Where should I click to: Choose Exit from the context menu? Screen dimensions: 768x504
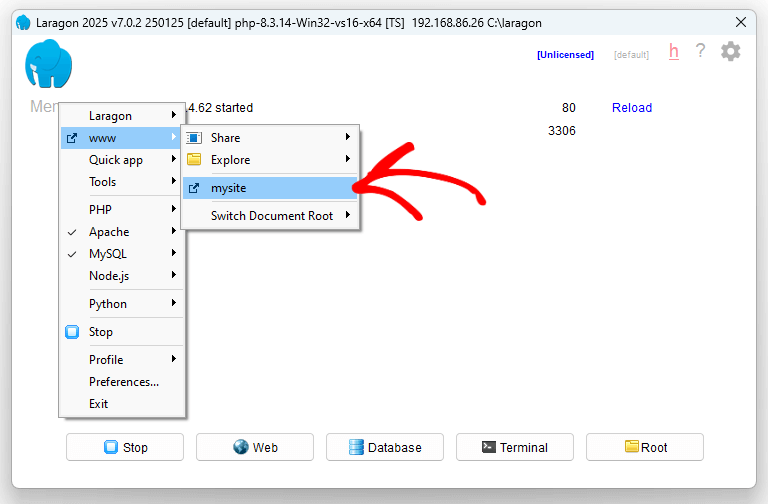[121, 404]
